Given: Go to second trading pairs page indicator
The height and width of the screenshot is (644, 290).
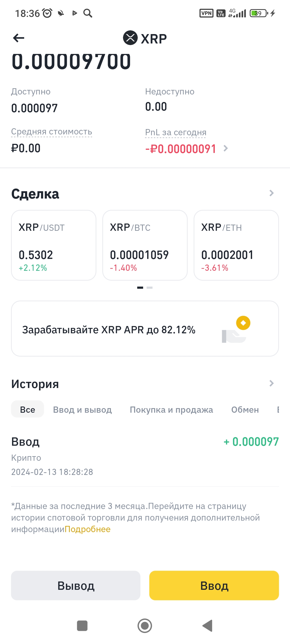Looking at the screenshot, I should coord(150,288).
